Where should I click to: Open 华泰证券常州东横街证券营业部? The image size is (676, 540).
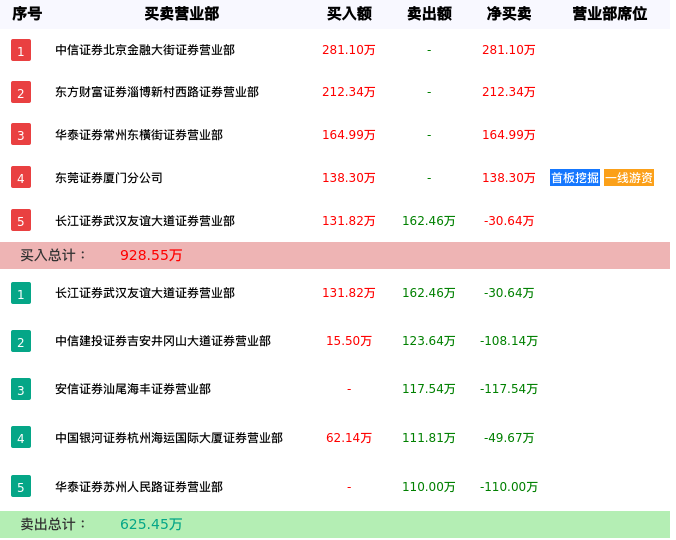click(x=139, y=135)
